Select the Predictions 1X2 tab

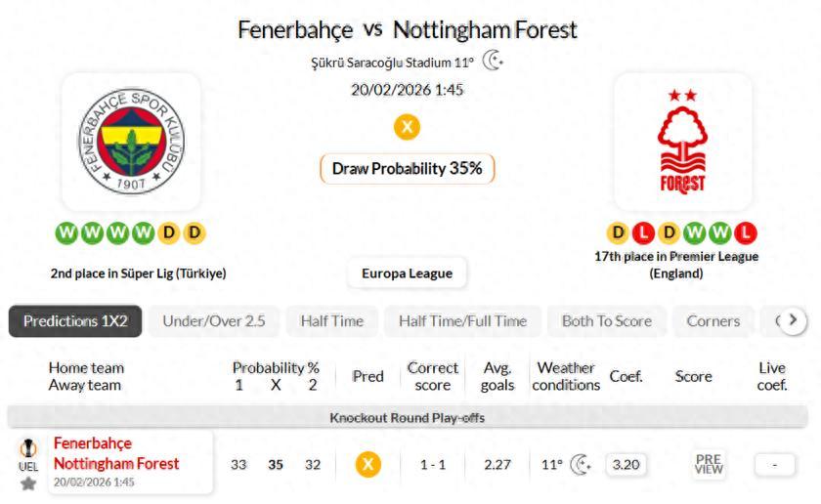coord(75,320)
